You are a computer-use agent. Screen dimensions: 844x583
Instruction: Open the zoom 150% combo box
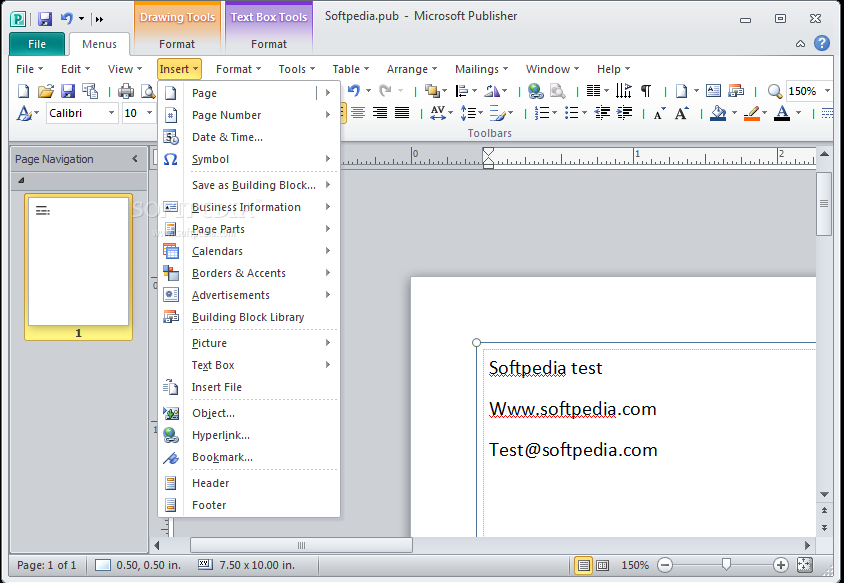tap(808, 91)
